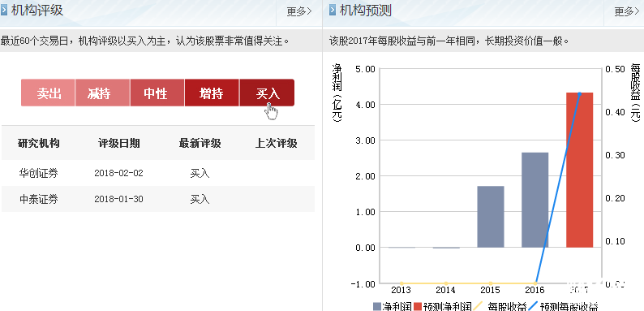Image resolution: width=644 pixels, height=311 pixels.
Task: Click the 2015 net profit bar
Action: point(491,217)
